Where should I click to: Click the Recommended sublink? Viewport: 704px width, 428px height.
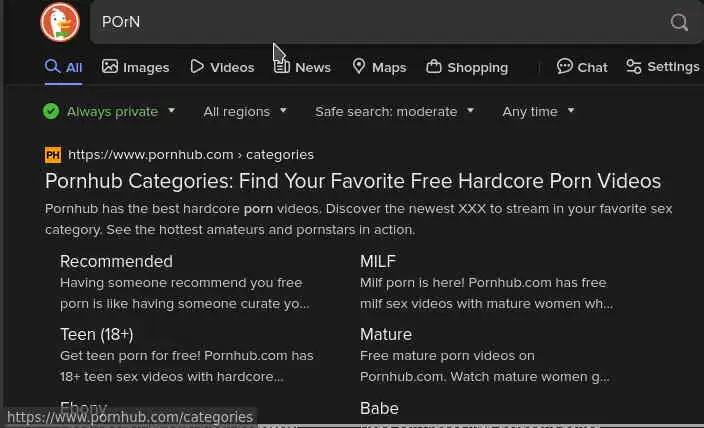point(116,261)
